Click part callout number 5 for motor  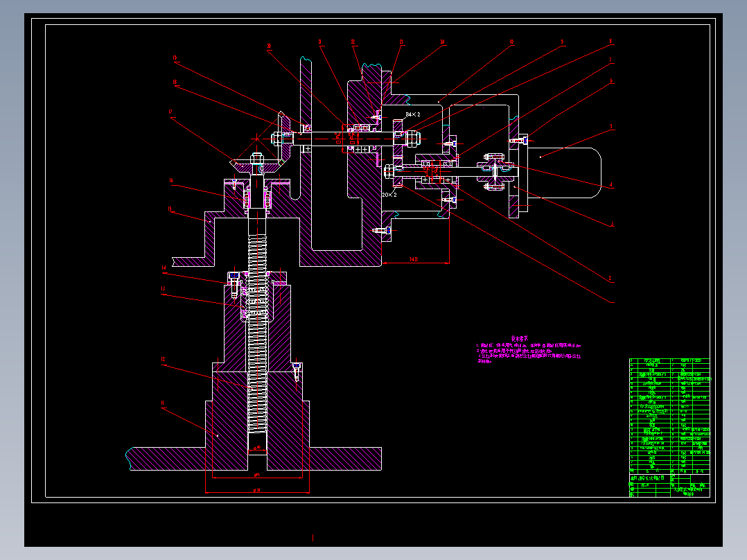point(611,127)
